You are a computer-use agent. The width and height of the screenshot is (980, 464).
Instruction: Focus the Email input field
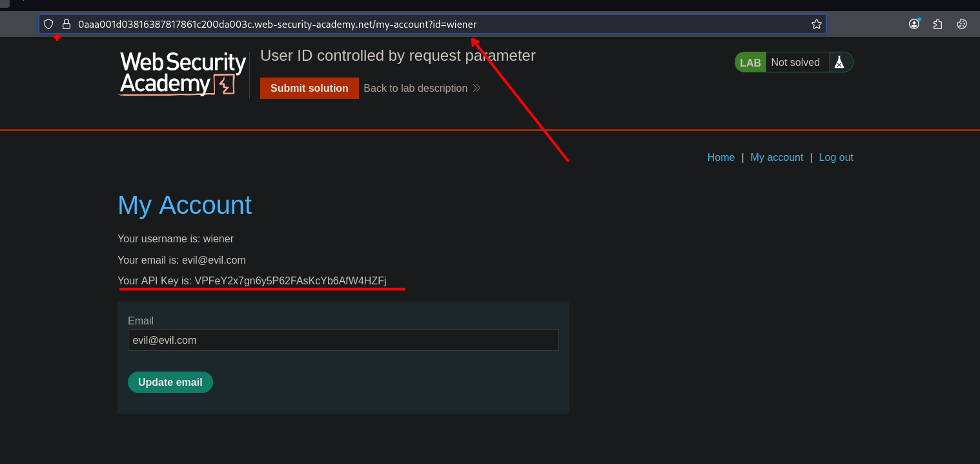(343, 340)
